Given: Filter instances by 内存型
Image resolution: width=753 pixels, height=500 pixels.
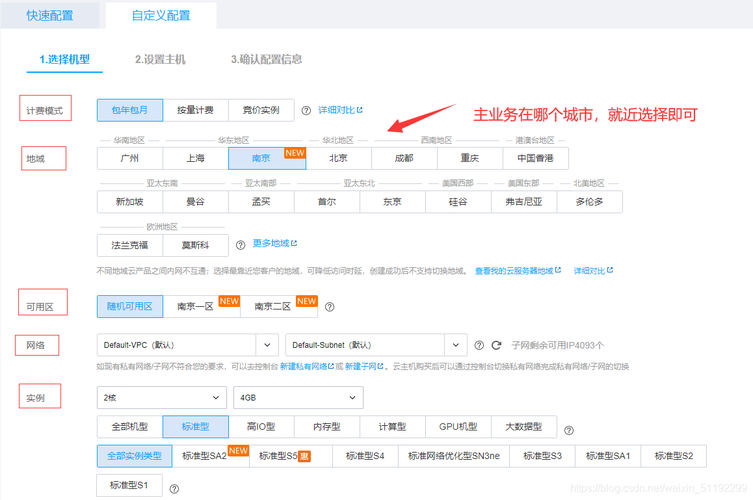Looking at the screenshot, I should pos(327,427).
